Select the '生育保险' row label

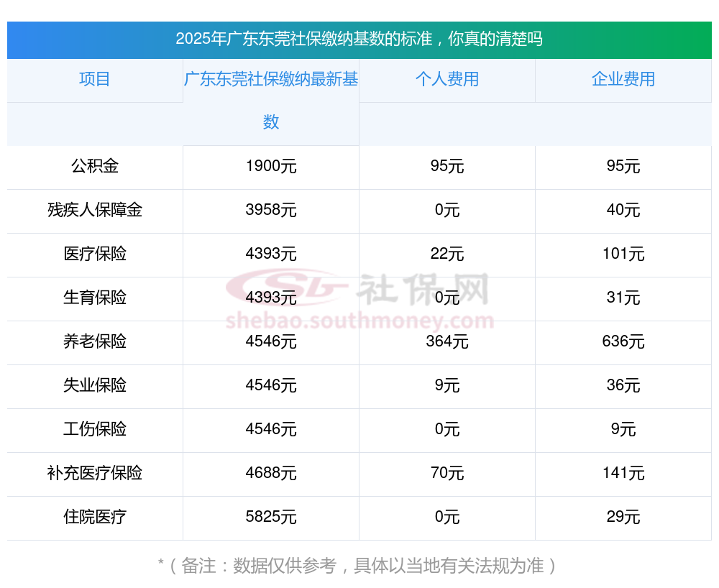pos(95,298)
